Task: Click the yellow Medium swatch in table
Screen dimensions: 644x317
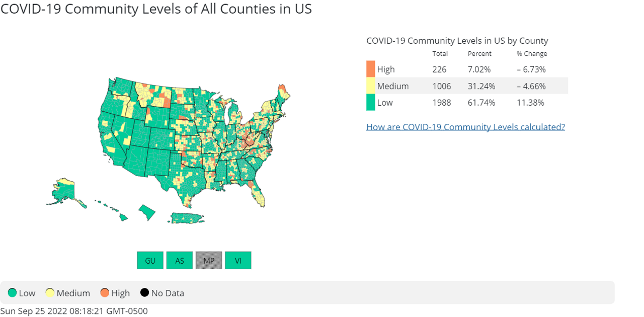Action: tap(370, 86)
